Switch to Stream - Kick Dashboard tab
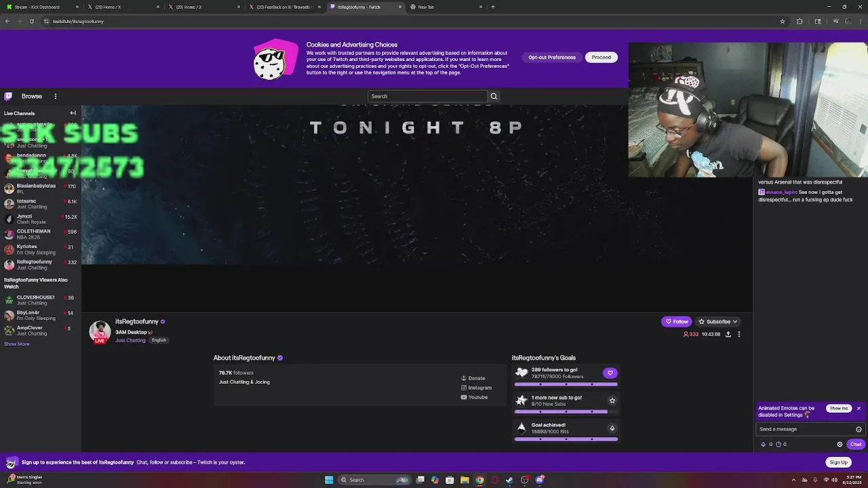This screenshot has width=868, height=488. [x=42, y=7]
